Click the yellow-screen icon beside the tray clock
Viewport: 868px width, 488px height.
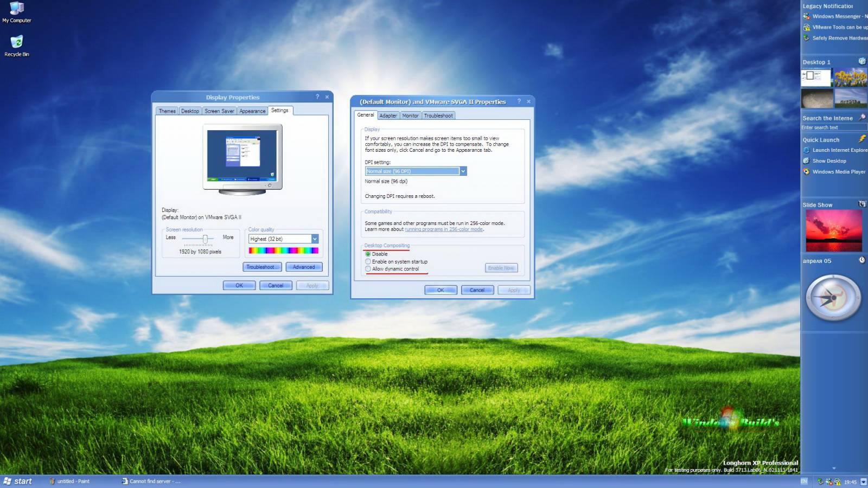pyautogui.click(x=838, y=481)
